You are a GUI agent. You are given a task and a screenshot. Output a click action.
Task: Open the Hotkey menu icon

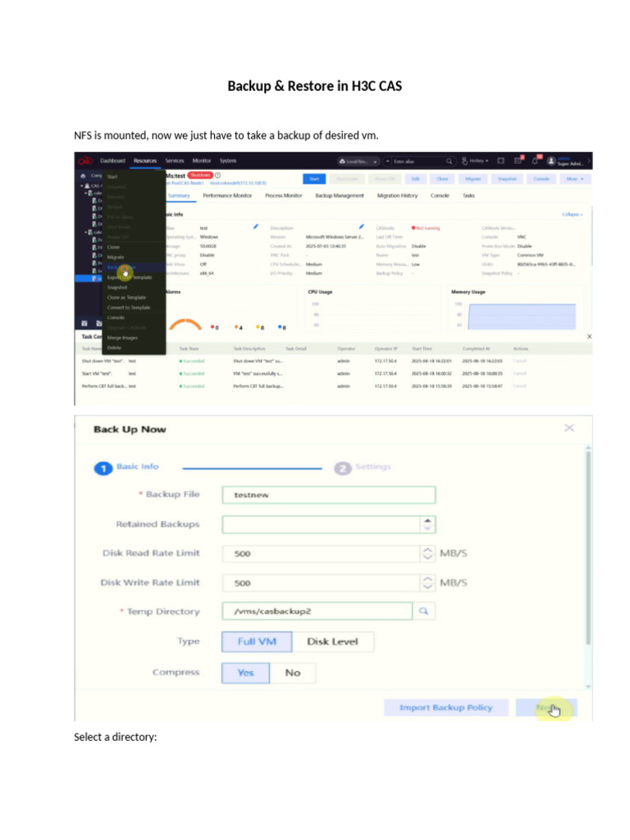click(x=464, y=161)
